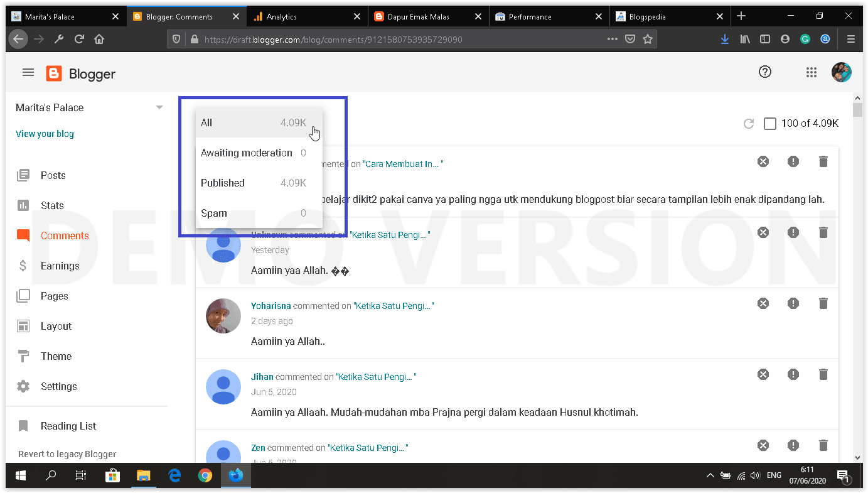Remove content of Unknown's comment
The width and height of the screenshot is (868, 493).
pyautogui.click(x=763, y=232)
